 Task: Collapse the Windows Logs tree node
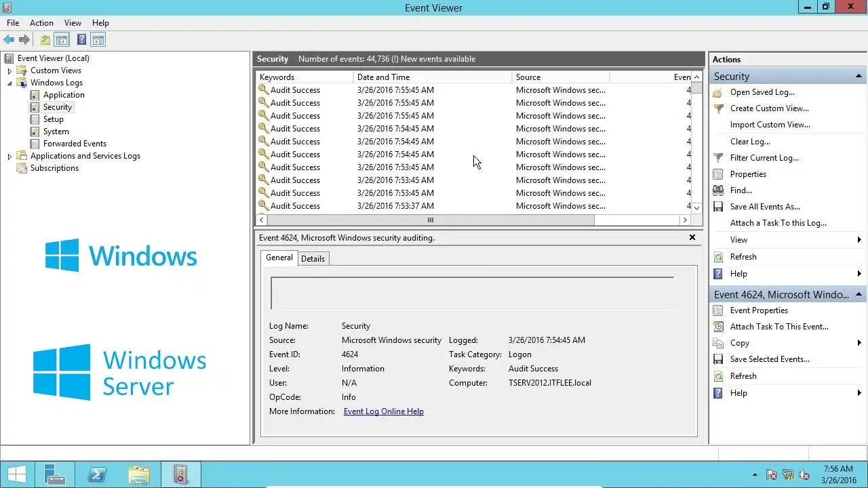pos(9,83)
